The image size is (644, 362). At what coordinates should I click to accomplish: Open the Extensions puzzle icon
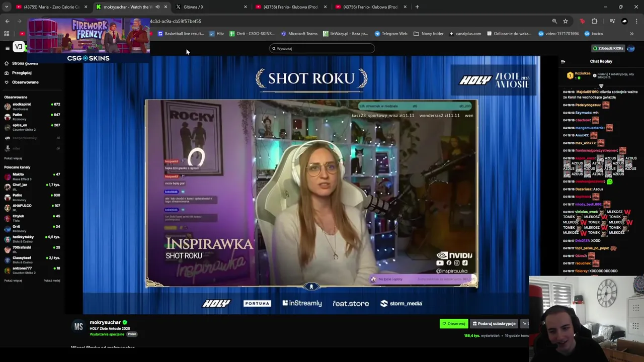(x=595, y=21)
